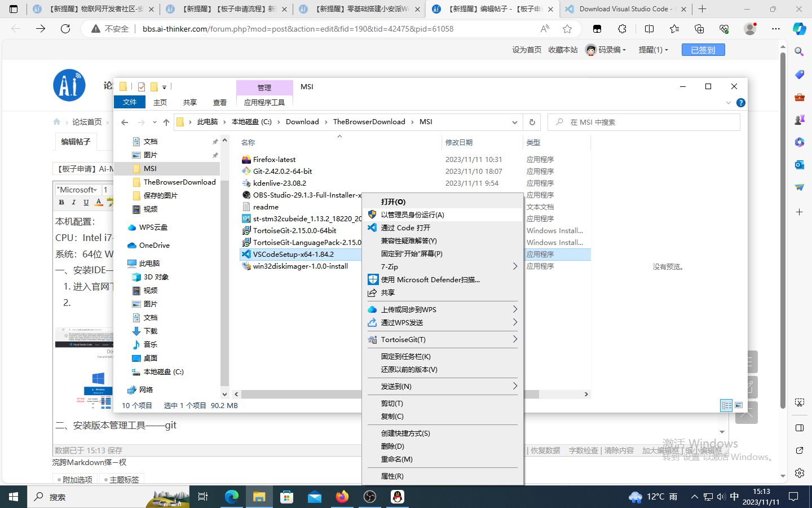Open 设为首页 link in browser page
This screenshot has height=508, width=812.
[x=527, y=50]
